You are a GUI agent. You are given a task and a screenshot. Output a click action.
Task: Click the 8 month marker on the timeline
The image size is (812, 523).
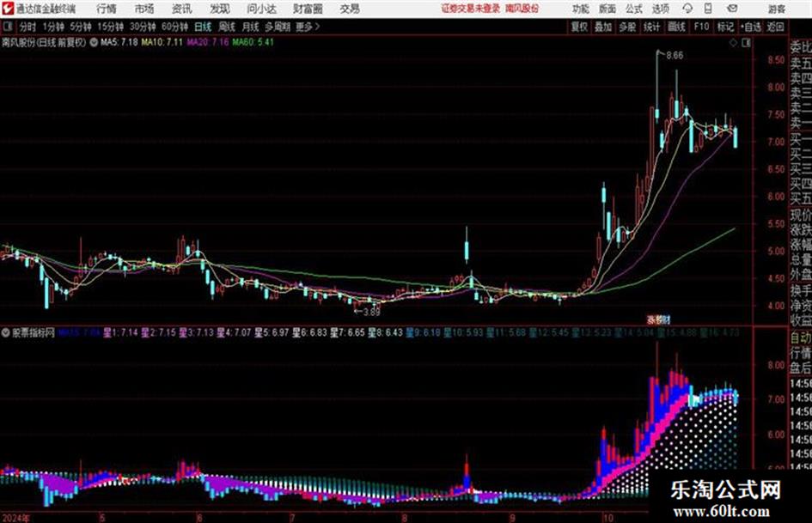[405, 517]
